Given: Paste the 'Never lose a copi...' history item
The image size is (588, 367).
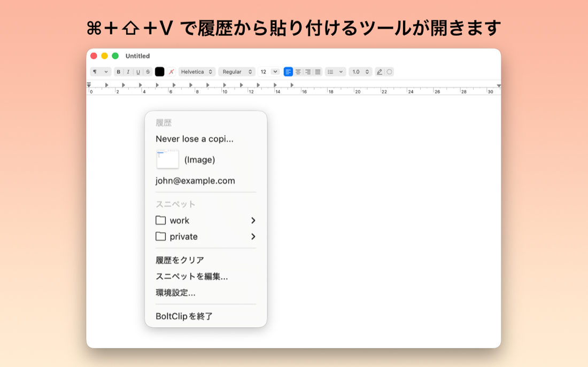Looking at the screenshot, I should (206, 139).
